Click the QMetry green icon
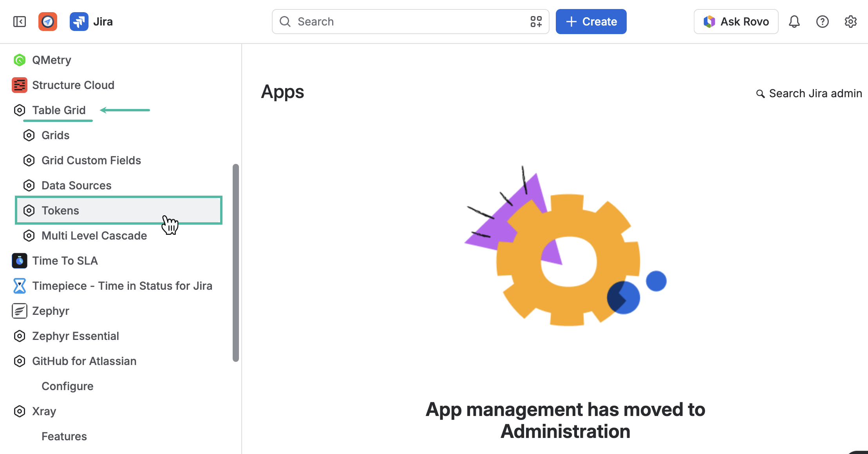This screenshot has width=868, height=454. 20,60
